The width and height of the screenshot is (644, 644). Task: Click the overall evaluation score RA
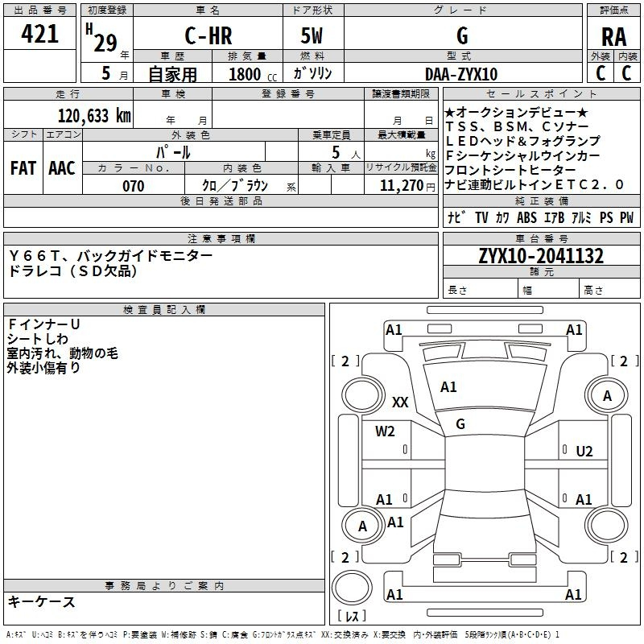(x=613, y=37)
